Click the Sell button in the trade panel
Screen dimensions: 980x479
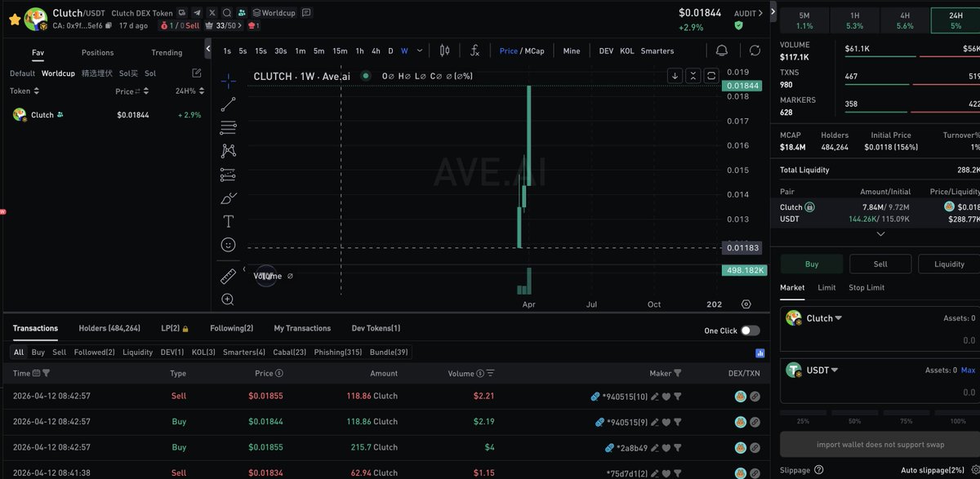pos(880,264)
